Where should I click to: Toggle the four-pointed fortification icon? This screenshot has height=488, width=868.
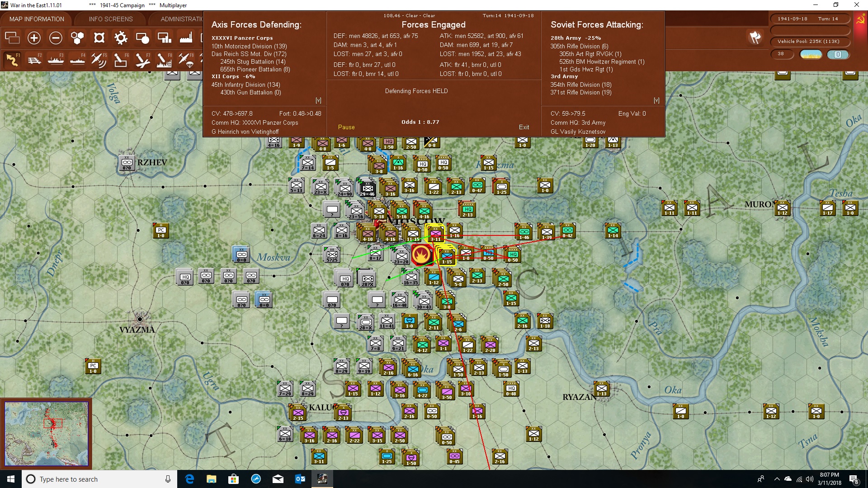pyautogui.click(x=99, y=38)
